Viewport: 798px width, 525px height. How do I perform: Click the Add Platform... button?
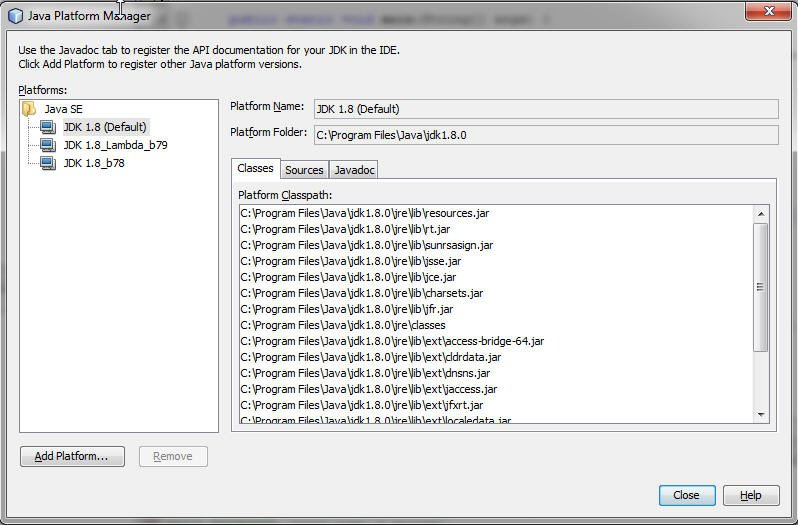pos(72,456)
